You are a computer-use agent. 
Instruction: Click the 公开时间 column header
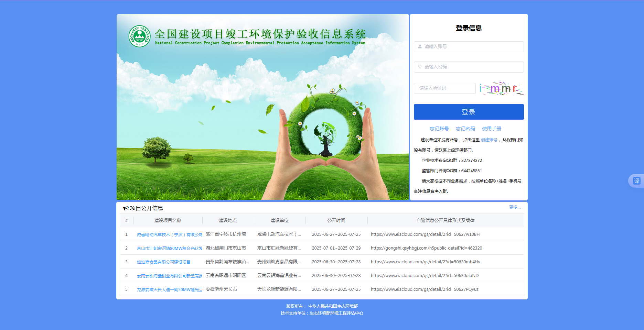[336, 220]
